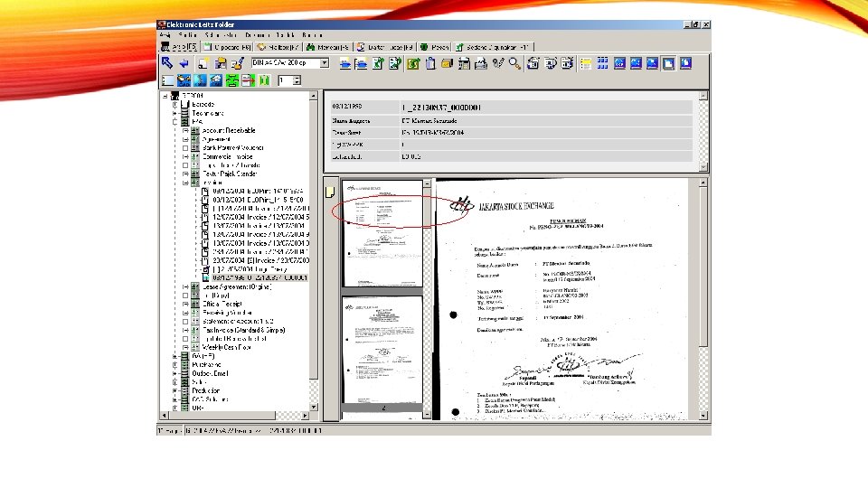Click the document viewer vertical scrollbar

pyautogui.click(x=703, y=299)
